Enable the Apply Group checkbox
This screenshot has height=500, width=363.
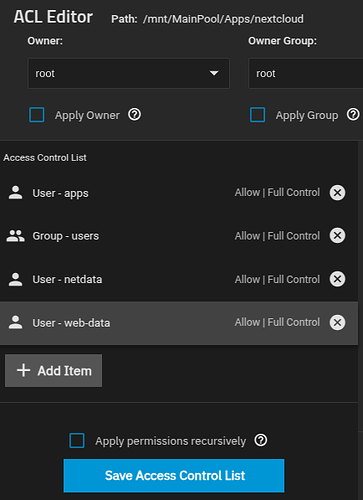coord(258,115)
